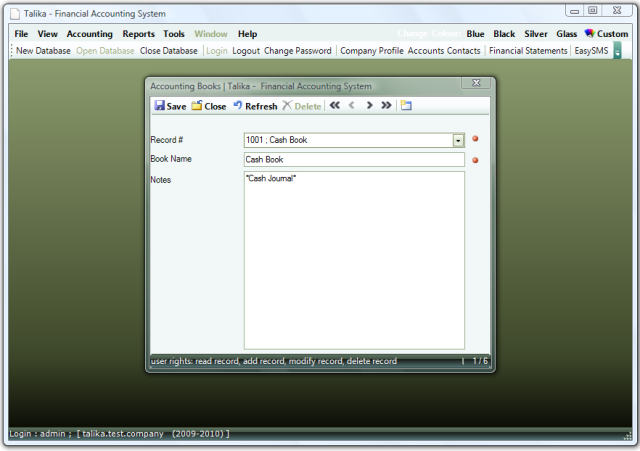Select the Glass colour theme
Image resolution: width=640 pixels, height=451 pixels.
pyautogui.click(x=566, y=34)
